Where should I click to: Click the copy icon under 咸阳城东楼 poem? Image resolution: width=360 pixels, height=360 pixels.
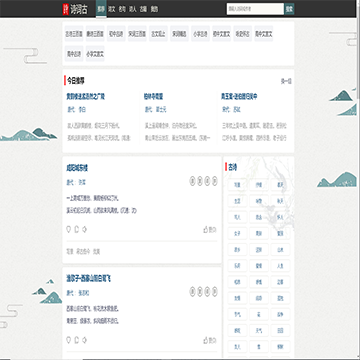76,229
